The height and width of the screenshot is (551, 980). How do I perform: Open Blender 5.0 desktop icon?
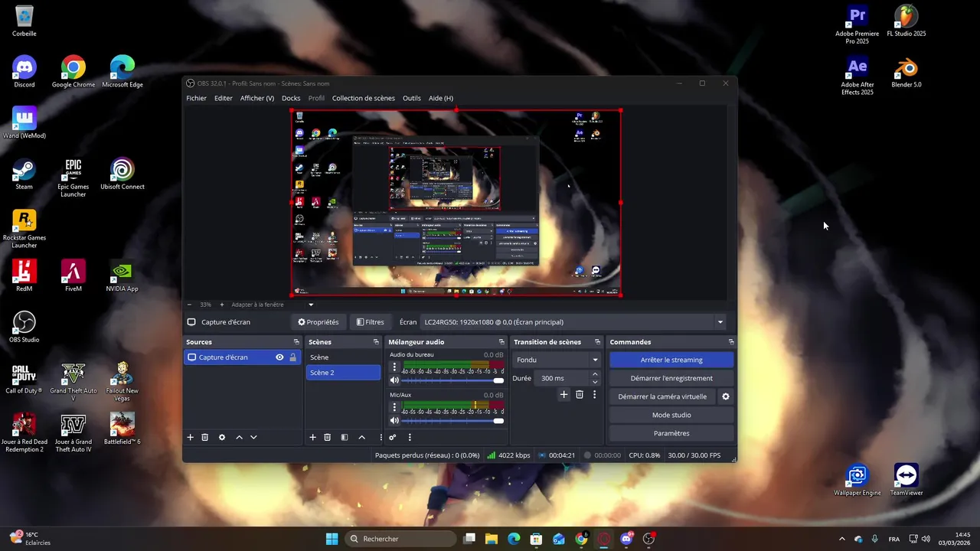point(906,71)
